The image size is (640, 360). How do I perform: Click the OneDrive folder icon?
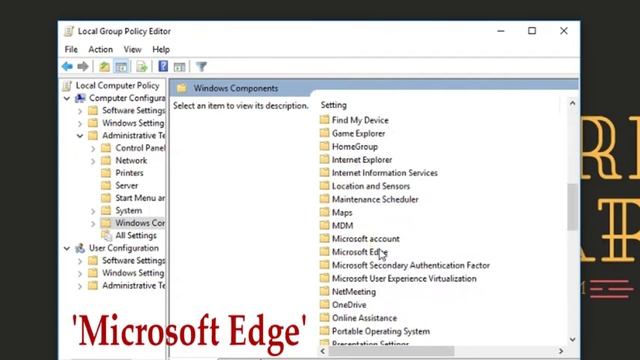pos(324,304)
